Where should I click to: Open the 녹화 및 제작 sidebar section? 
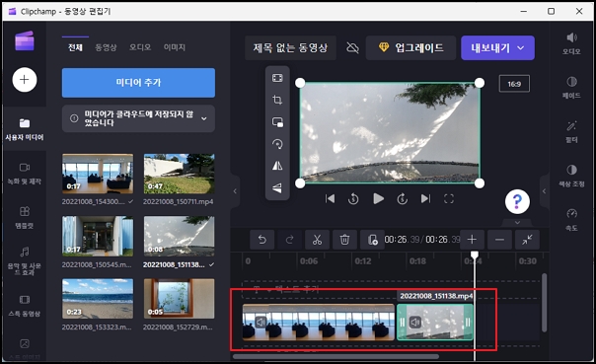click(25, 174)
